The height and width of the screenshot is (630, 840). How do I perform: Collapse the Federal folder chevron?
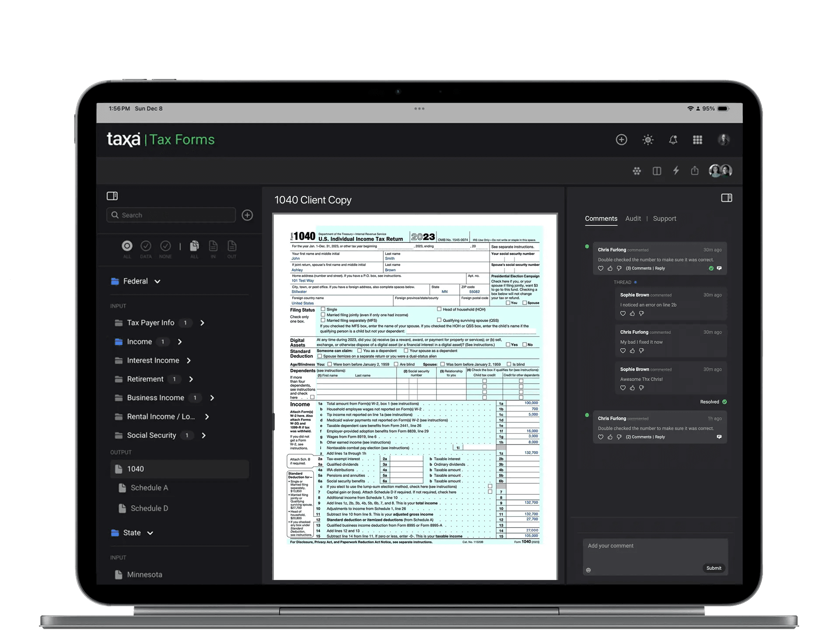157,281
